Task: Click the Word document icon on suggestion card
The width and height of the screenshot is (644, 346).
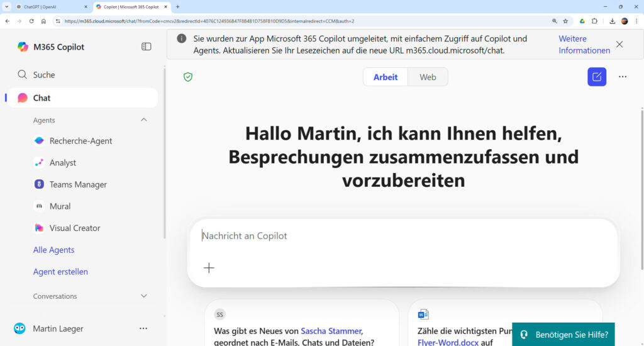Action: pos(423,315)
